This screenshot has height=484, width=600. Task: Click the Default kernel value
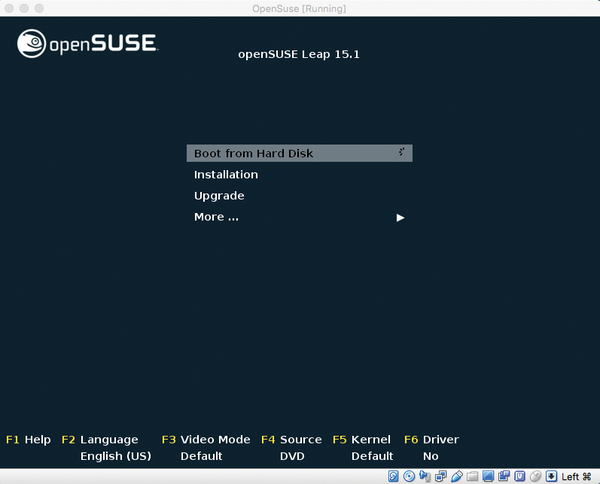[372, 456]
